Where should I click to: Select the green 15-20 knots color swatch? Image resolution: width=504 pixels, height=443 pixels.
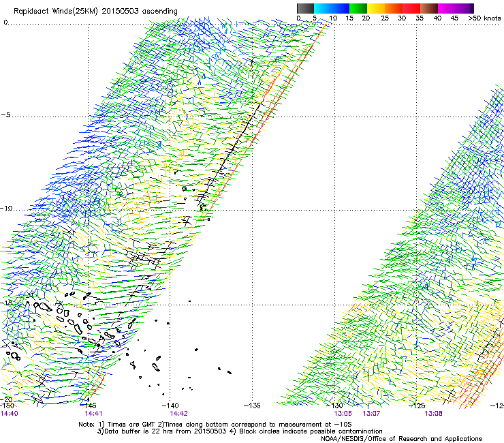[358, 8]
